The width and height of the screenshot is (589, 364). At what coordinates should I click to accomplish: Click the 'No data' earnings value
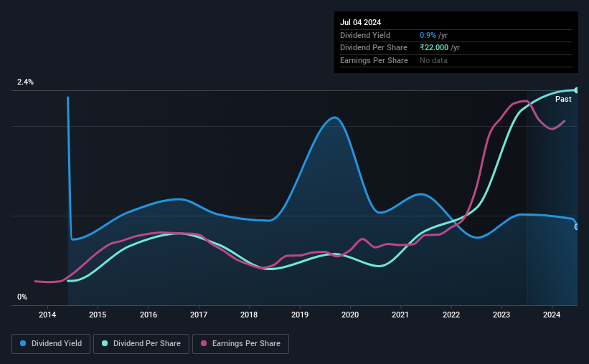tap(433, 60)
